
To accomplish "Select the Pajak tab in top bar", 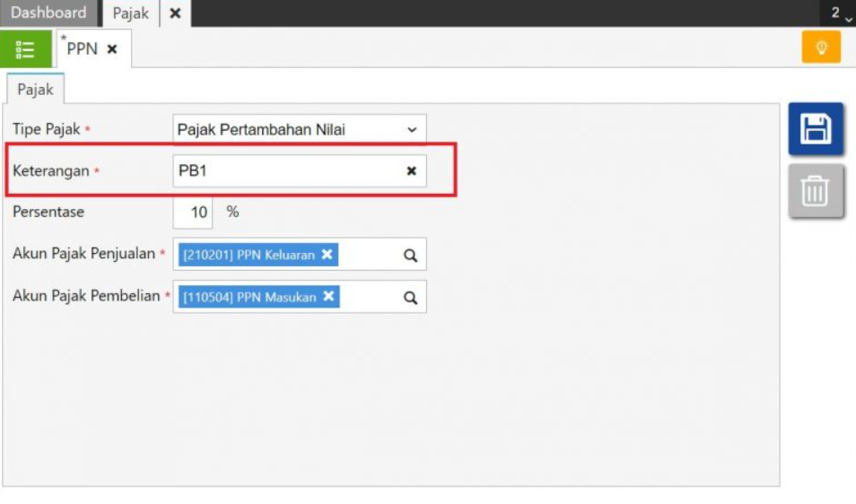I will [x=130, y=13].
